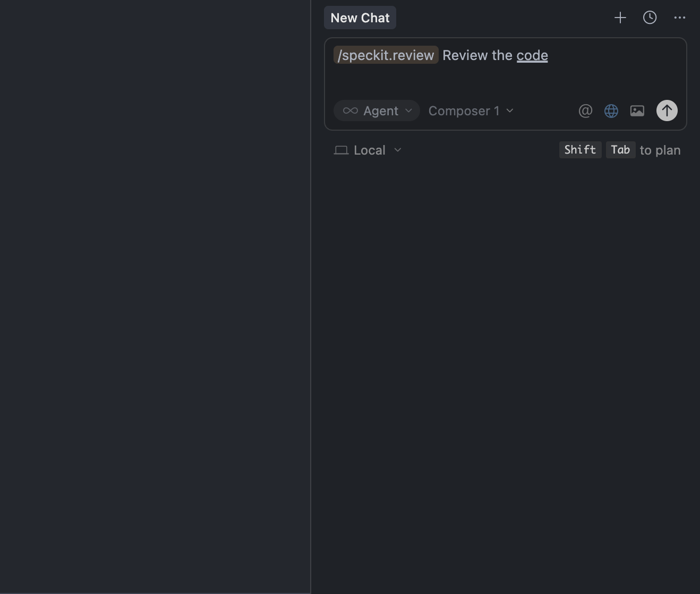Add context with the @ mention icon

pos(585,111)
